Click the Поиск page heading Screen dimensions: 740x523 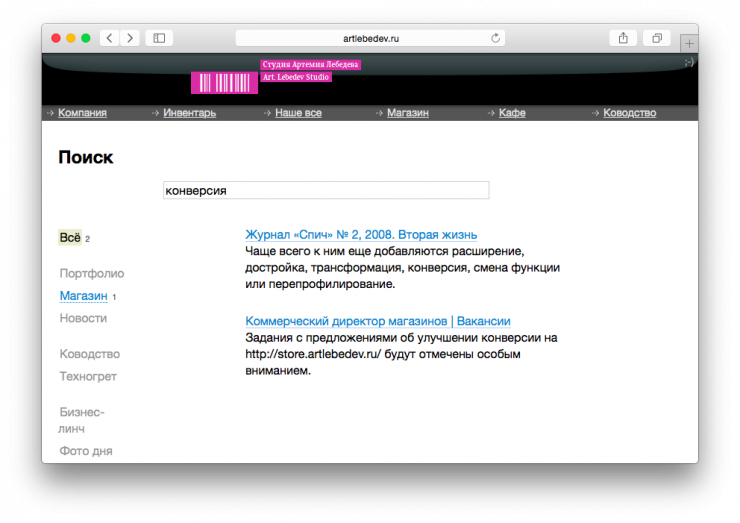(86, 157)
